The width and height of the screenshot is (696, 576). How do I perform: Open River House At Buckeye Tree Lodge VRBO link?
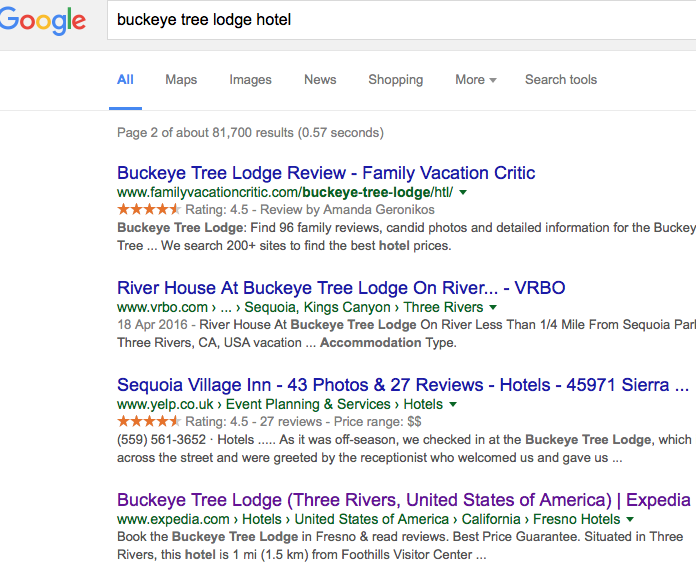pyautogui.click(x=341, y=288)
